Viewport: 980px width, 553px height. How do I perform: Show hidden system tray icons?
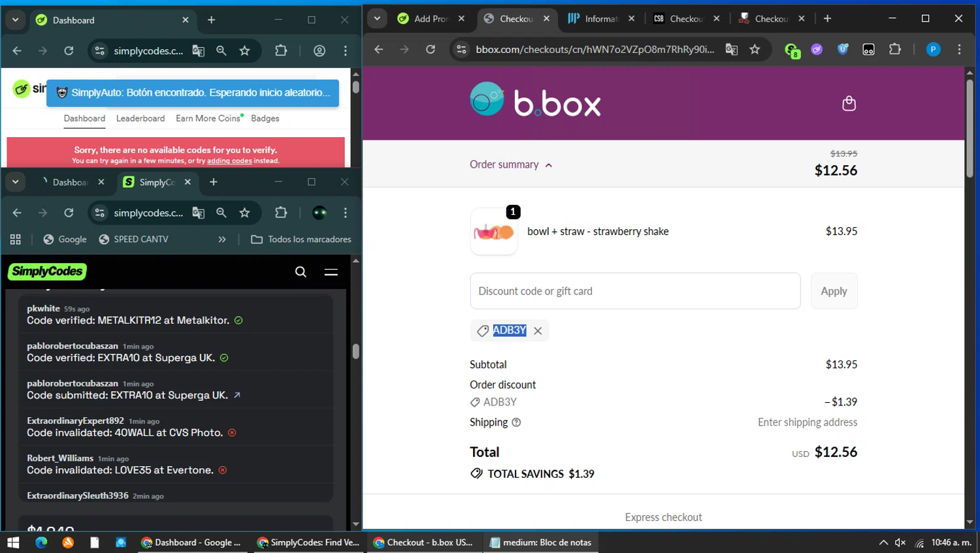(883, 543)
